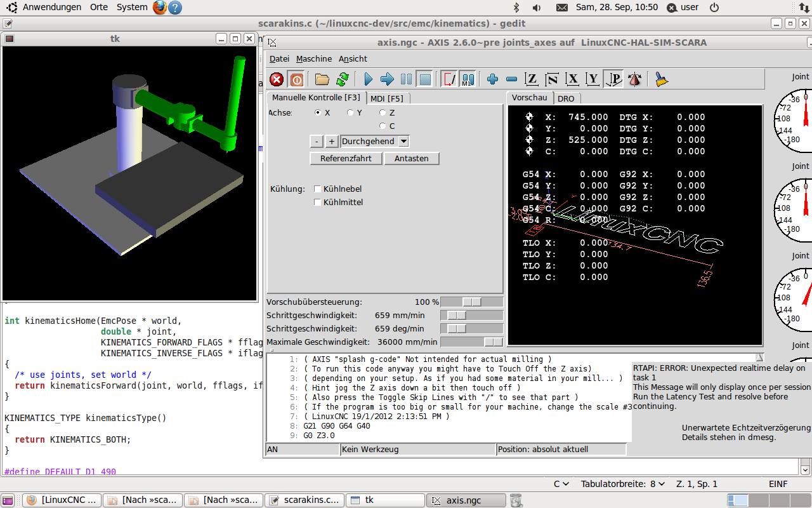Image resolution: width=812 pixels, height=508 pixels.
Task: Select the C axis radio button
Action: tap(383, 126)
